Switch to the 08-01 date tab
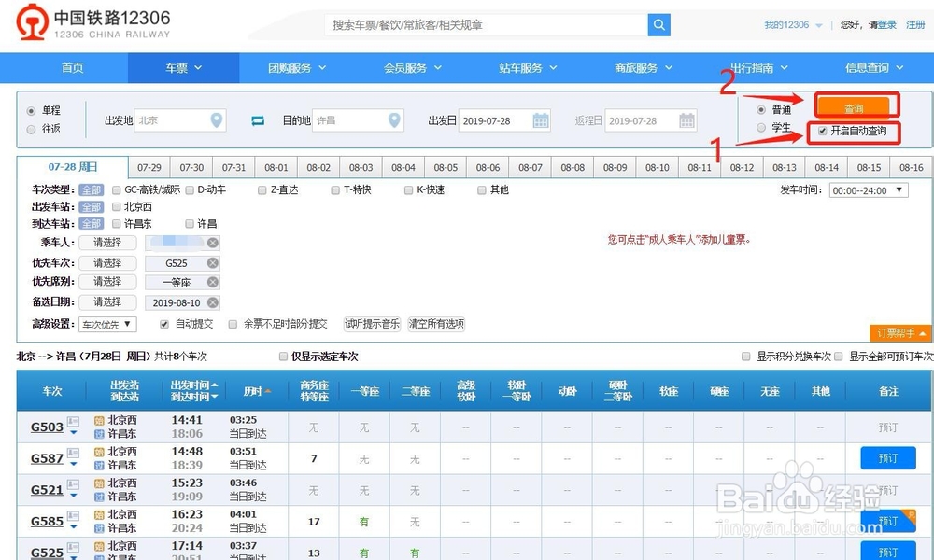The height and width of the screenshot is (560, 934). click(x=276, y=167)
